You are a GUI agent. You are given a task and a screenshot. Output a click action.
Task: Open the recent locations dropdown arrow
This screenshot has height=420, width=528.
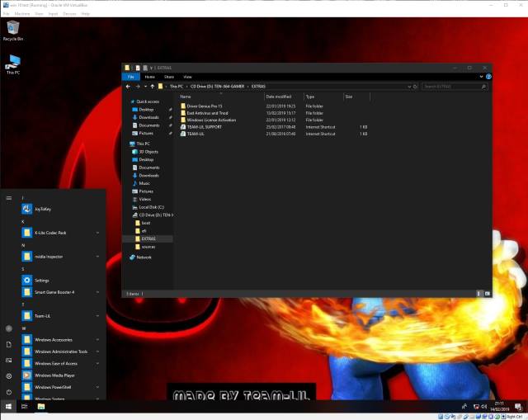[x=145, y=87]
